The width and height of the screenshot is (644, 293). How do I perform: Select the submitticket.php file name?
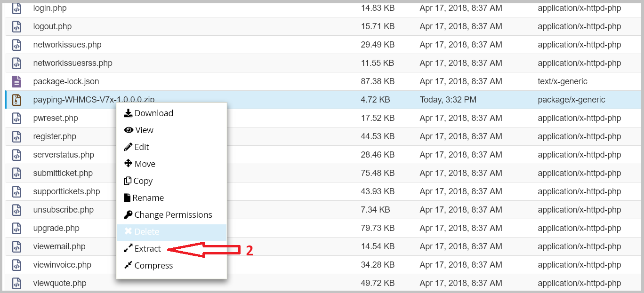click(x=63, y=174)
